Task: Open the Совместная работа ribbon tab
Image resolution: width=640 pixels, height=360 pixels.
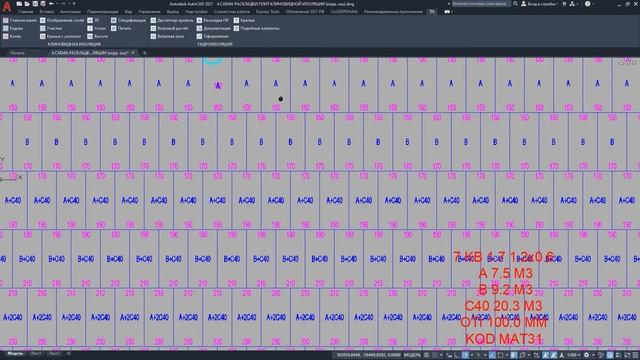Action: [231, 12]
